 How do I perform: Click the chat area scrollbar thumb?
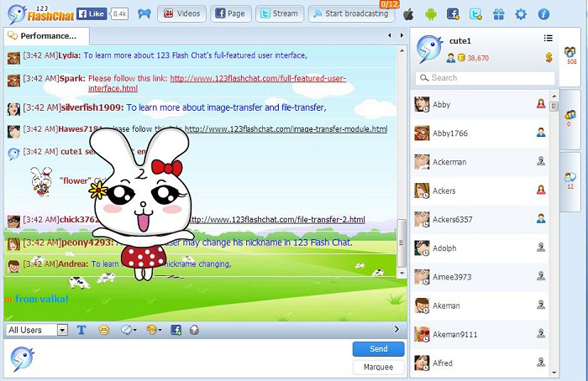coord(402,243)
